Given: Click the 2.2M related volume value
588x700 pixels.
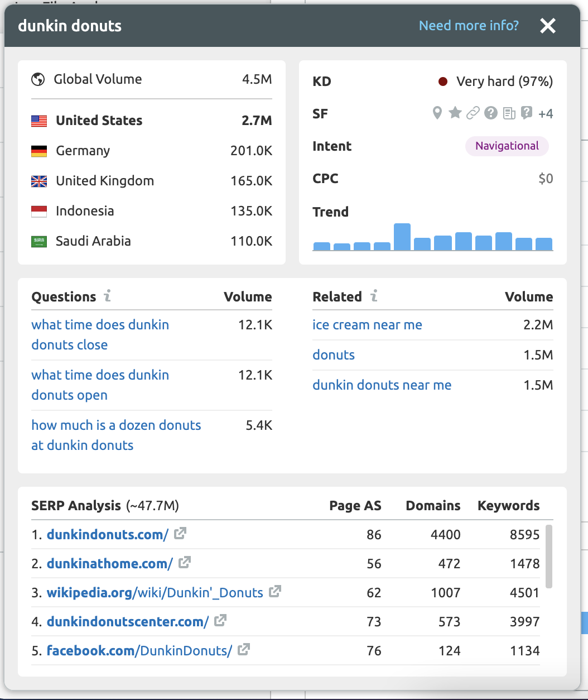Looking at the screenshot, I should (538, 325).
